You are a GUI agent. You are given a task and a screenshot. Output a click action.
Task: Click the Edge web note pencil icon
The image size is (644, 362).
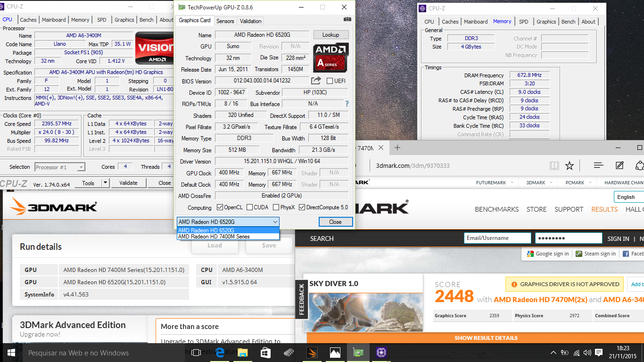tap(619, 165)
